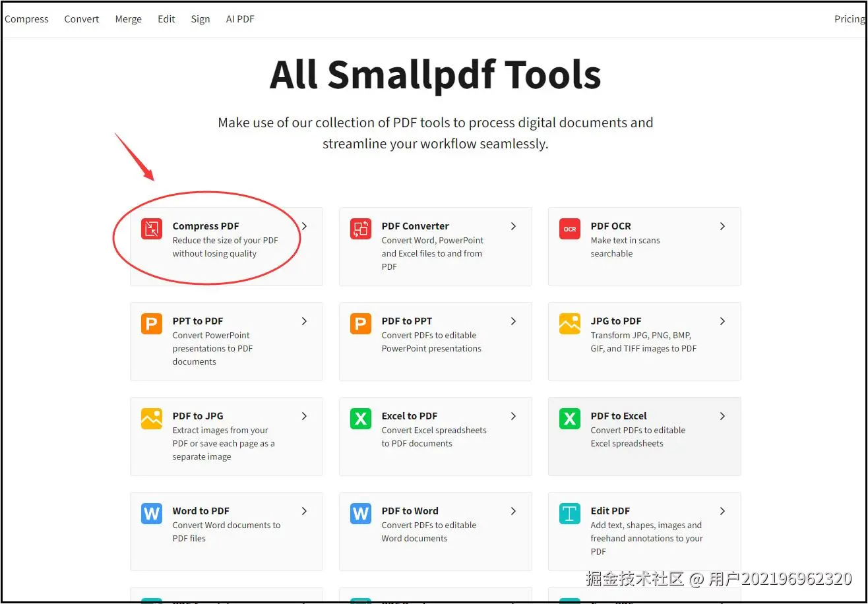Image resolution: width=868 pixels, height=604 pixels.
Task: Open PDF Converter card chevron
Action: click(x=513, y=226)
